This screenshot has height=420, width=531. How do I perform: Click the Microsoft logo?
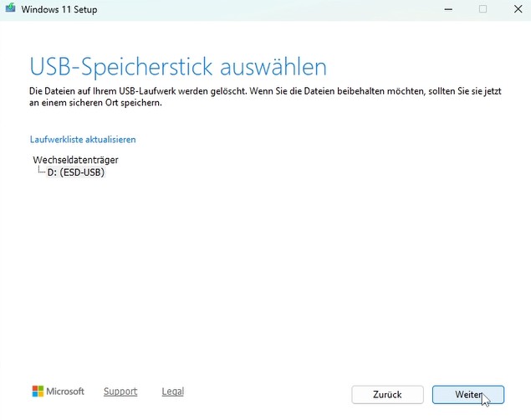click(58, 392)
